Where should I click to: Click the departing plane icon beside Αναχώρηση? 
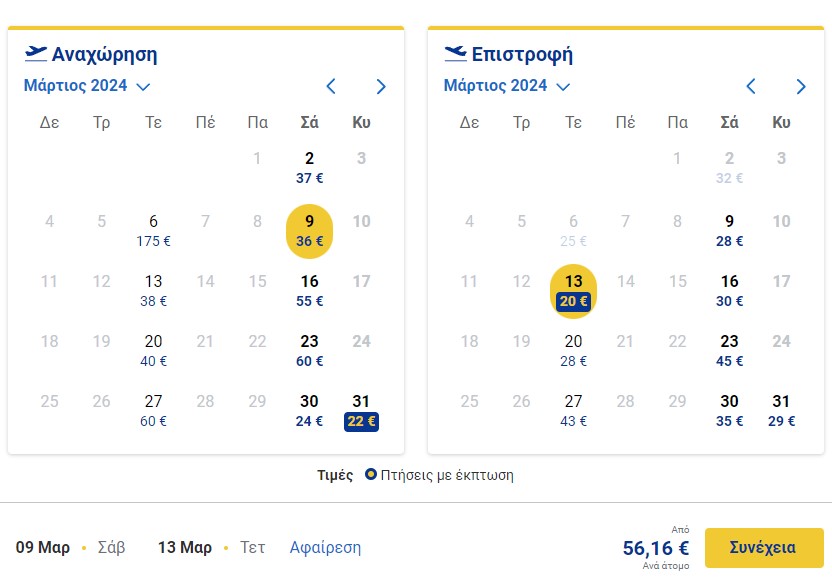(x=36, y=54)
